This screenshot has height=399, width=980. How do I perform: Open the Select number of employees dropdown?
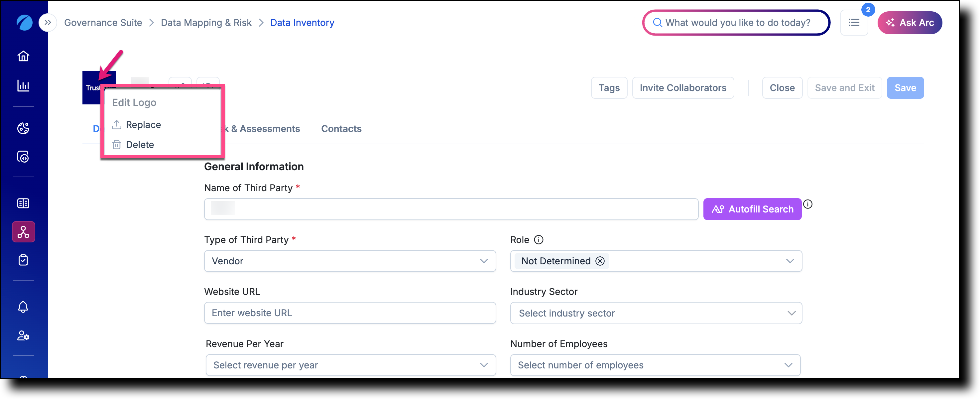[x=655, y=365]
